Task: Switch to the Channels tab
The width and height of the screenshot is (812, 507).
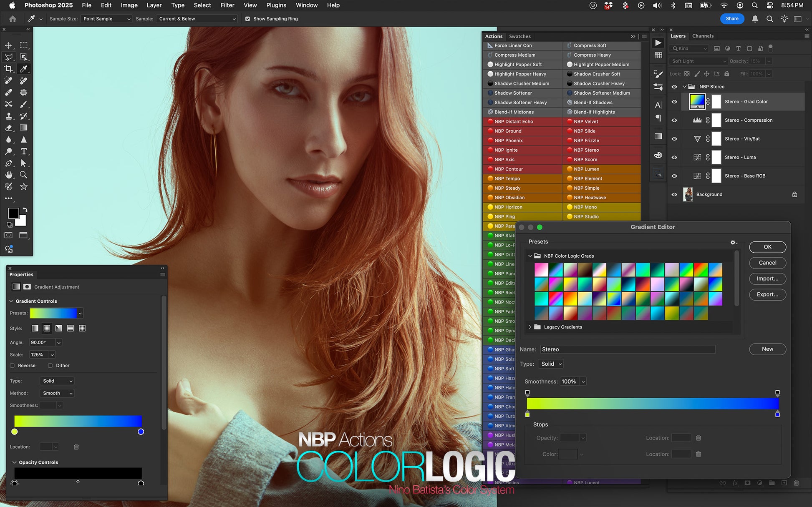Action: (x=703, y=36)
